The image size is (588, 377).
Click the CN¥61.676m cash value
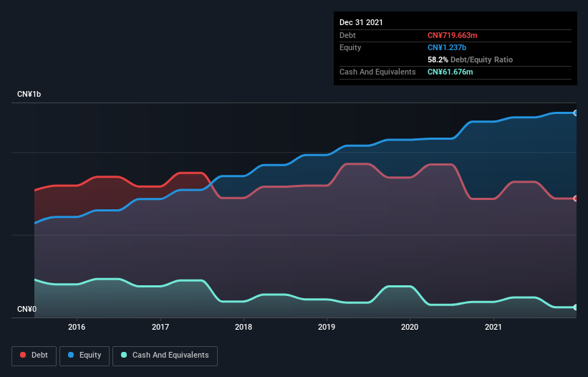(450, 72)
